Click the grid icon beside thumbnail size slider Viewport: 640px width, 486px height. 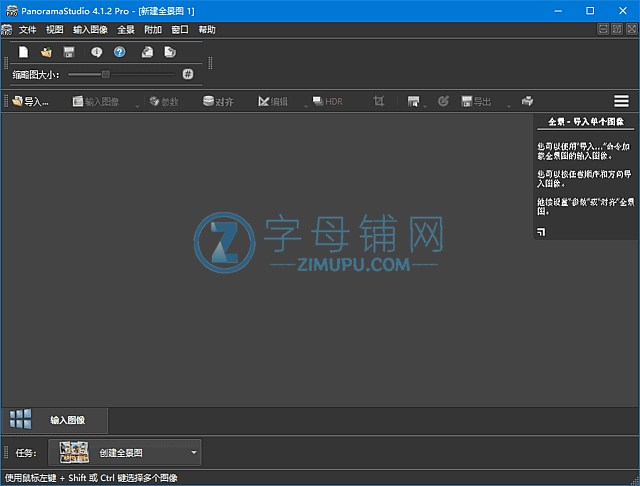(x=188, y=74)
